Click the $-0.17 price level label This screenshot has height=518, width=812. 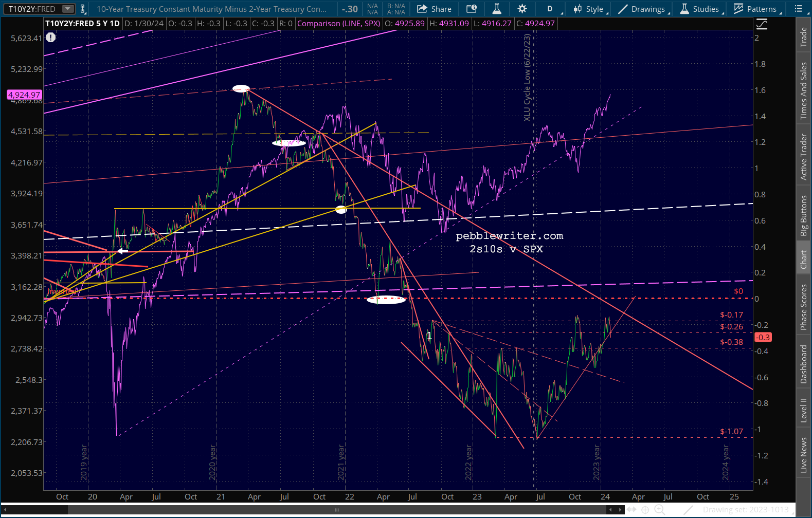[731, 315]
